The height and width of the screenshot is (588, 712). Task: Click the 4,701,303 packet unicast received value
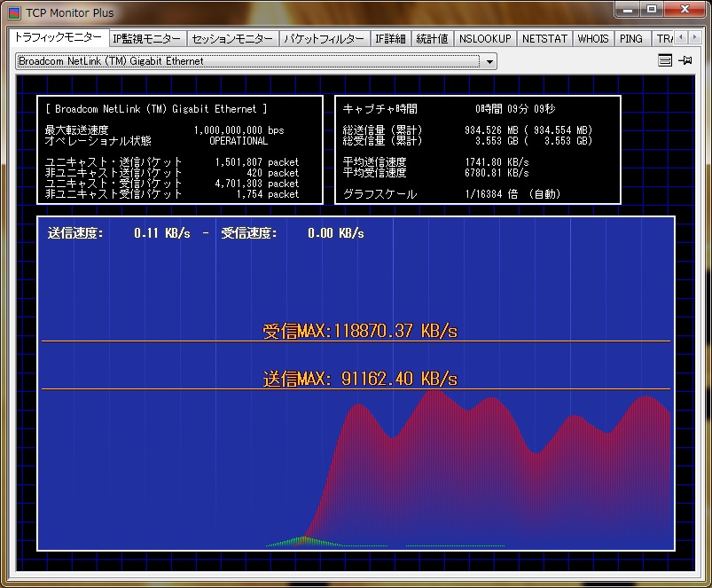(x=257, y=184)
